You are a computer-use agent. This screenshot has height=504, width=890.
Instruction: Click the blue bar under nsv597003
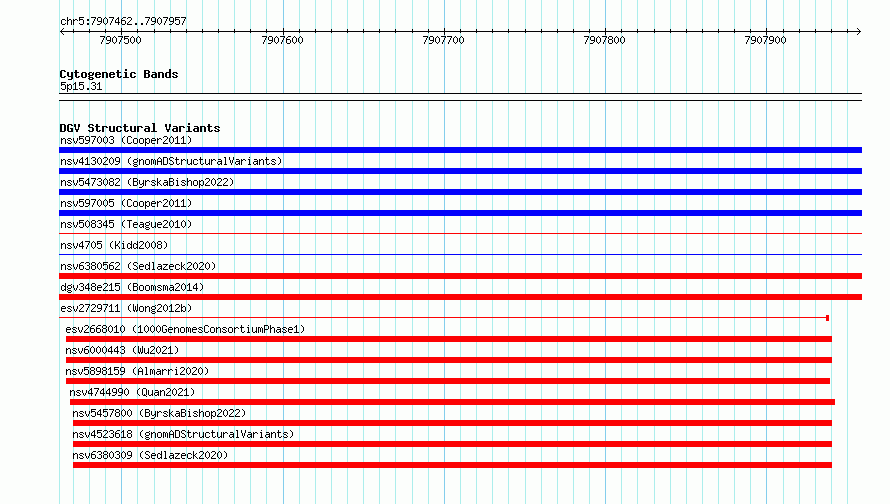[460, 150]
